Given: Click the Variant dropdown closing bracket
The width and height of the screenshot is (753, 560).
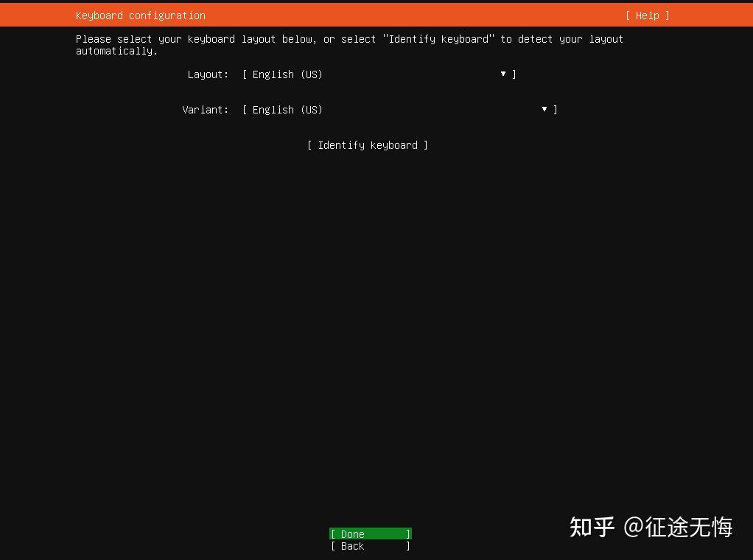Looking at the screenshot, I should pyautogui.click(x=555, y=109).
